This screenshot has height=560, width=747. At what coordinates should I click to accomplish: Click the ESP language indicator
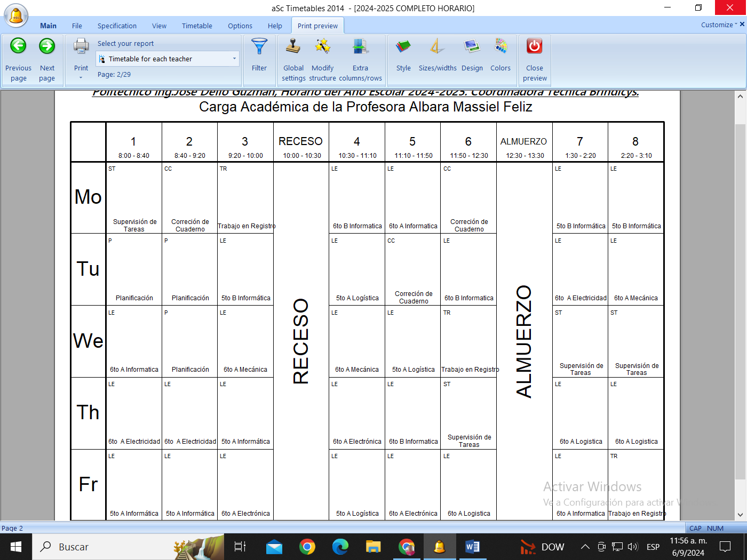(x=653, y=547)
